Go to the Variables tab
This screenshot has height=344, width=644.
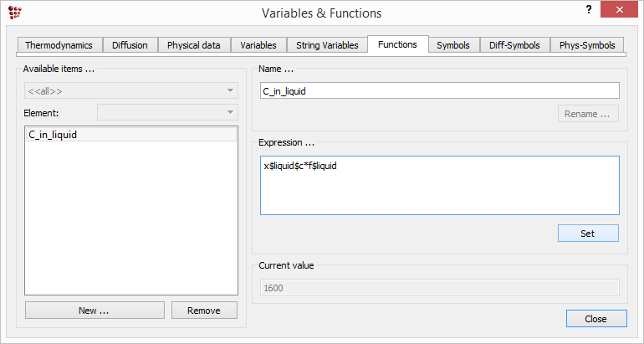(258, 45)
